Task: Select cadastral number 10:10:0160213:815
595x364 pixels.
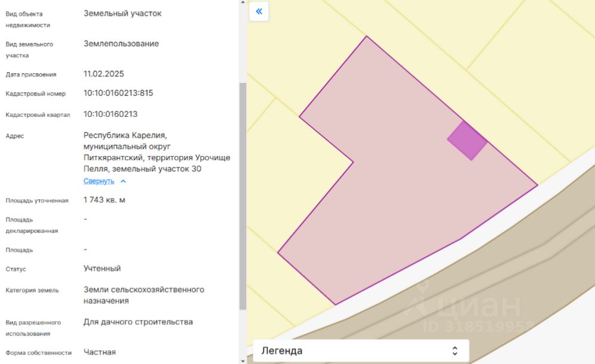Action: coord(118,93)
